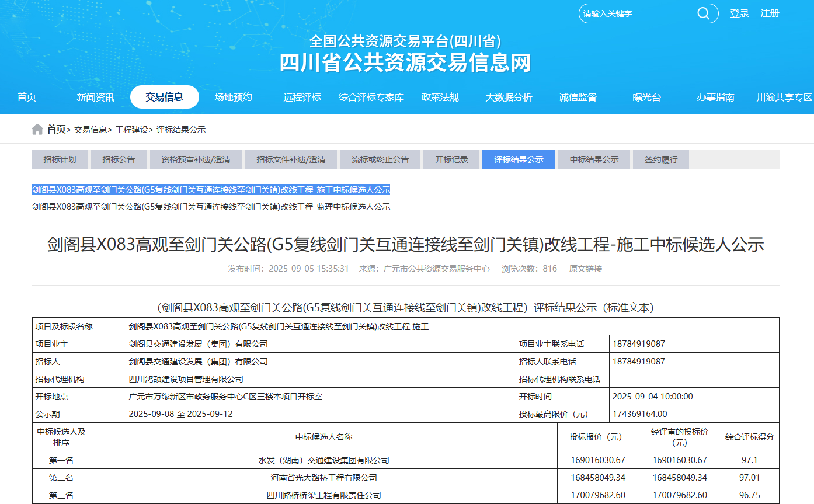Open the 监理中标候选人公示 article link
Viewport: 814px width, 504px height.
tap(210, 206)
